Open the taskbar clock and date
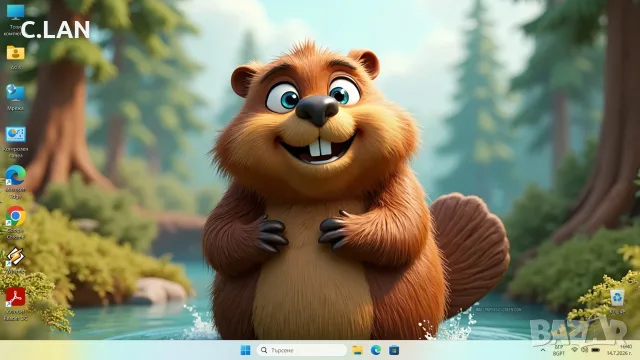Image resolution: width=640 pixels, height=360 pixels. pyautogui.click(x=619, y=350)
